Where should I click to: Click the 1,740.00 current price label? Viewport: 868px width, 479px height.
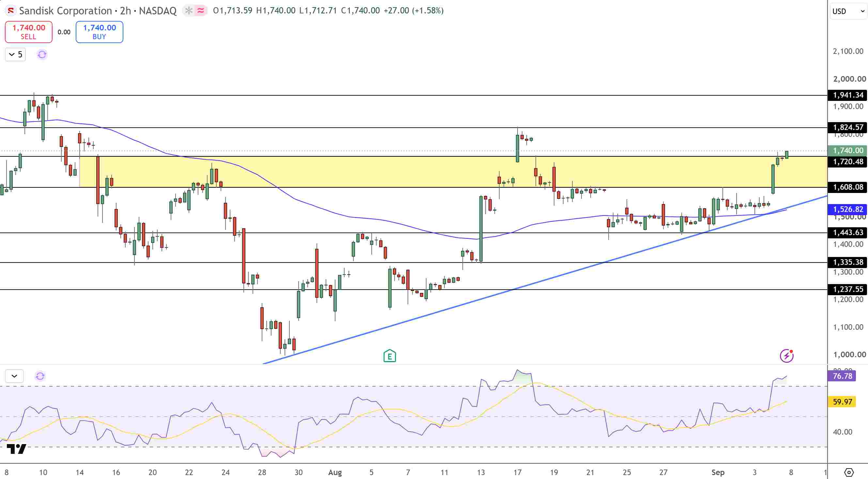coord(847,151)
